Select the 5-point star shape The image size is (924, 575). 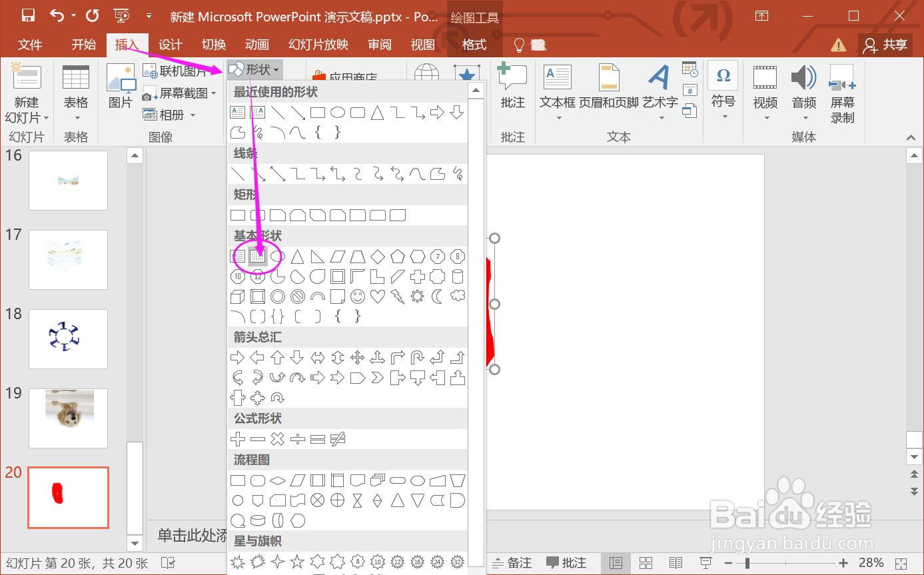point(298,562)
